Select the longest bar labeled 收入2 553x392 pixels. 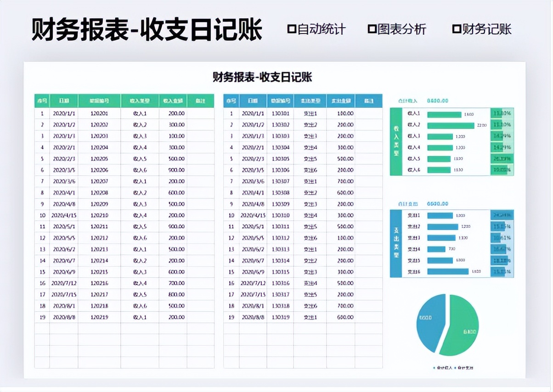(x=451, y=126)
